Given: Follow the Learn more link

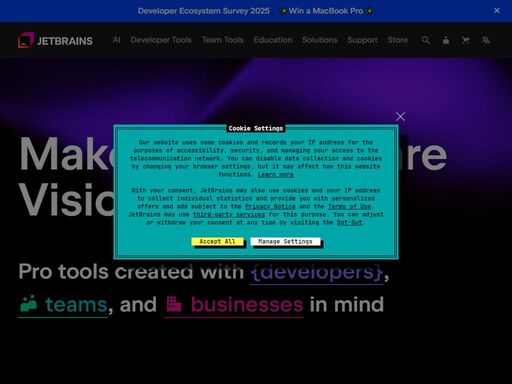Looking at the screenshot, I should [x=275, y=174].
